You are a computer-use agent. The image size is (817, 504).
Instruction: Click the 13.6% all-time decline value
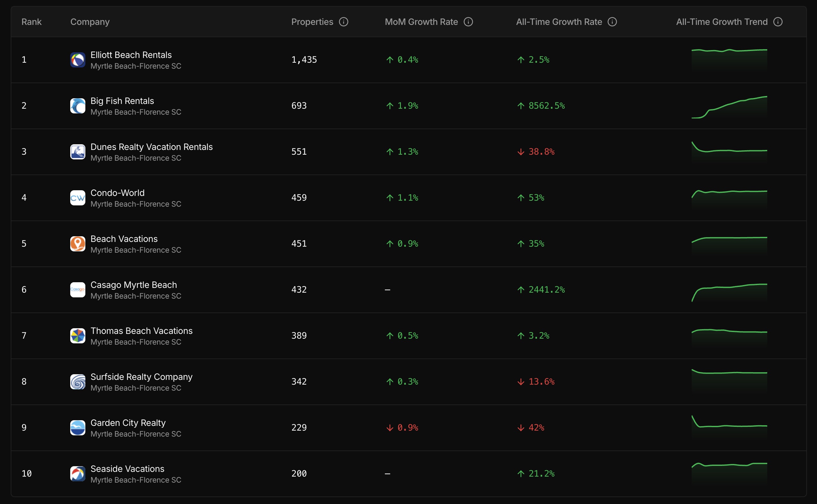point(536,382)
